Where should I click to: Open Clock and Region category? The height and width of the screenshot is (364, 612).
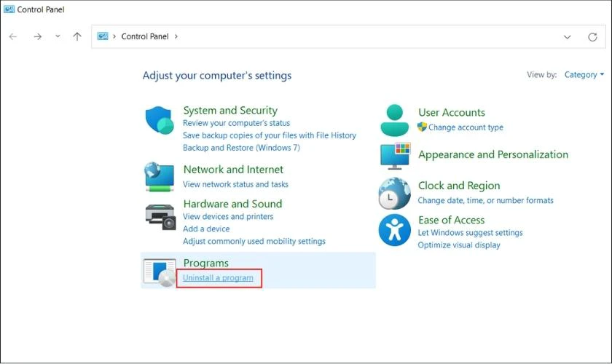click(459, 186)
